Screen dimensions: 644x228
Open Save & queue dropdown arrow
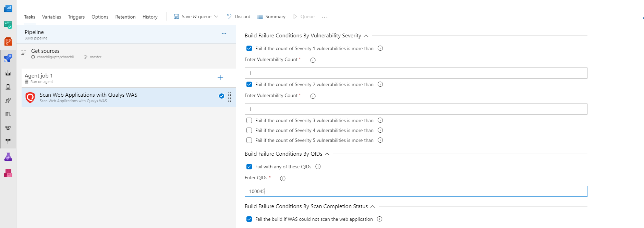pyautogui.click(x=216, y=16)
